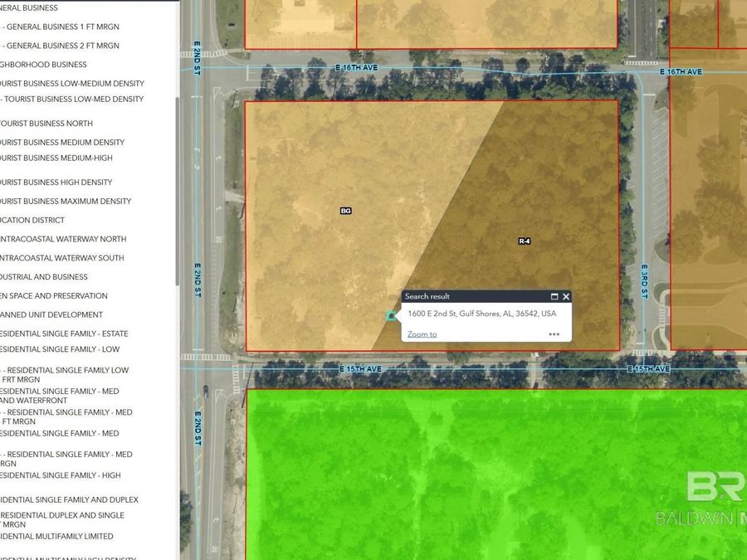Click the legend panel vertical scrollbar
This screenshot has width=747, height=560.
177,191
